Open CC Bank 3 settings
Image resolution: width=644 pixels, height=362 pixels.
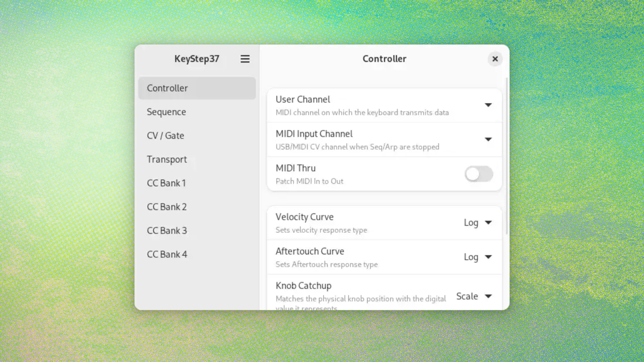pos(197,231)
